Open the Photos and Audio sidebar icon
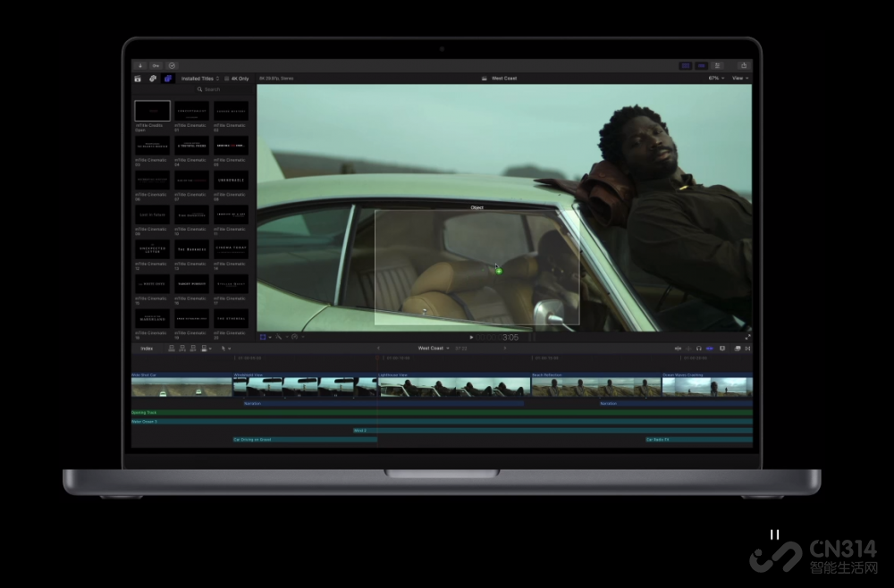Image resolution: width=894 pixels, height=588 pixels. pyautogui.click(x=153, y=79)
